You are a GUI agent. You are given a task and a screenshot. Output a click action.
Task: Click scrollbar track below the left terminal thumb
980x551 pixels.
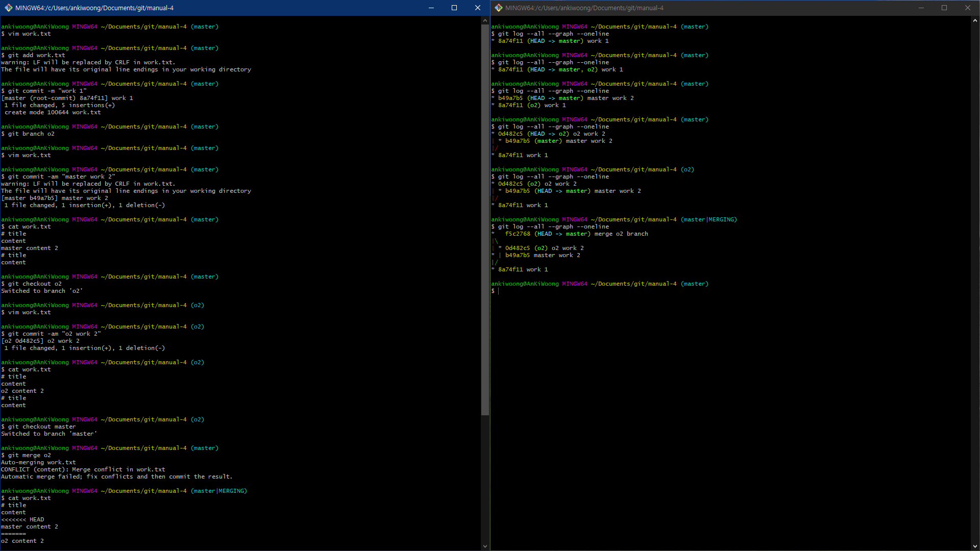pos(485,480)
